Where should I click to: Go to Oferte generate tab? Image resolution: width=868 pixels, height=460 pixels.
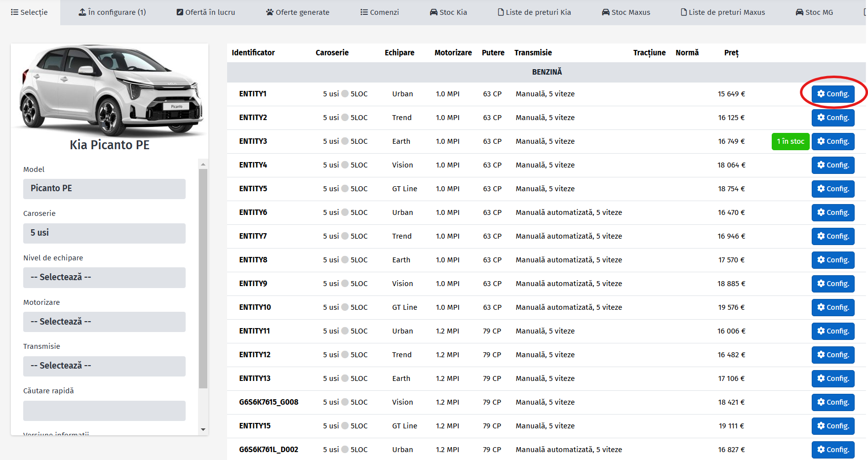297,12
